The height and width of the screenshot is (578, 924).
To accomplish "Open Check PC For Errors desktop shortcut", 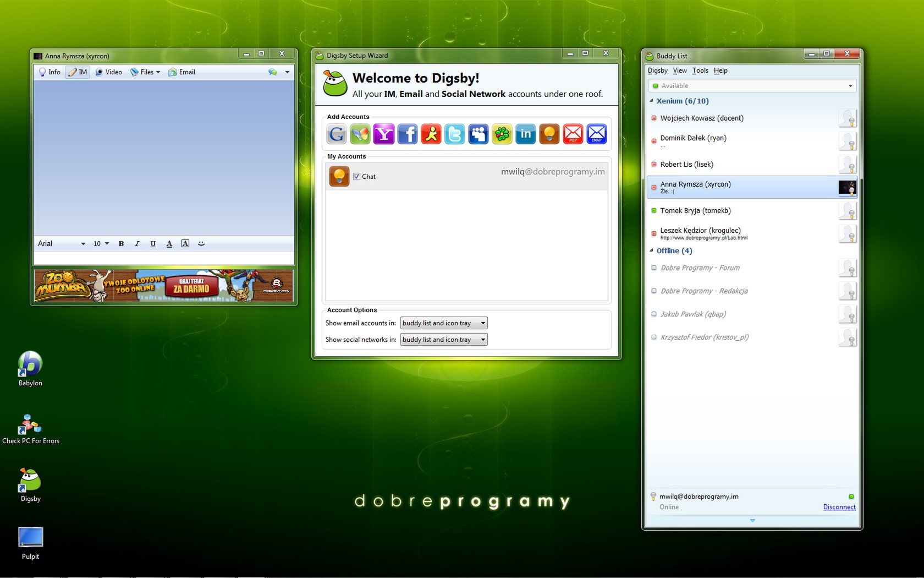I will coord(31,429).
